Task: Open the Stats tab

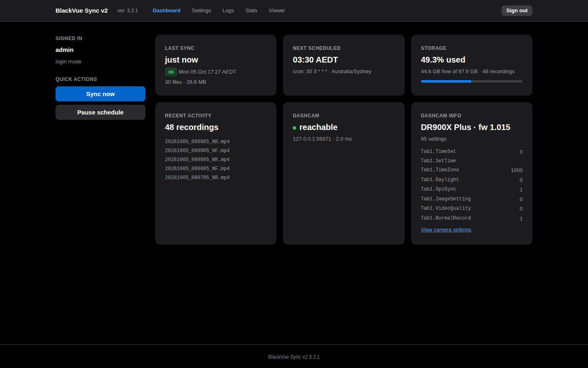Action: pyautogui.click(x=251, y=11)
